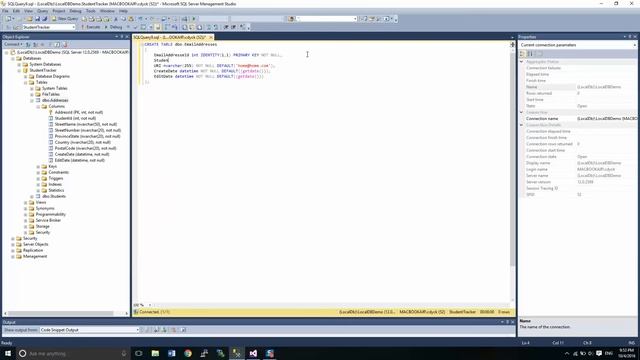This screenshot has height=360, width=640.
Task: Select the Indexes folder
Action: 55,184
